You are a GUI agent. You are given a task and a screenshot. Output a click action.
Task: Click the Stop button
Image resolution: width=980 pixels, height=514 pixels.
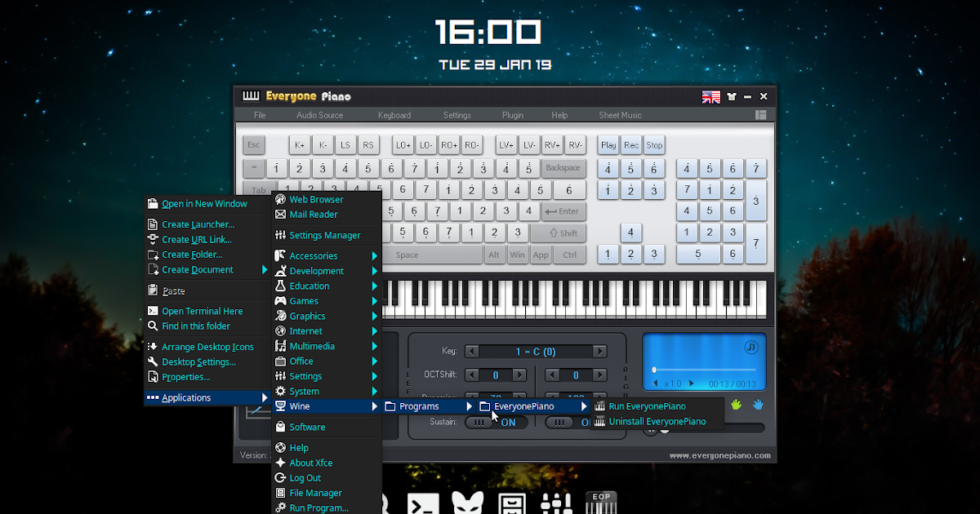(x=654, y=145)
